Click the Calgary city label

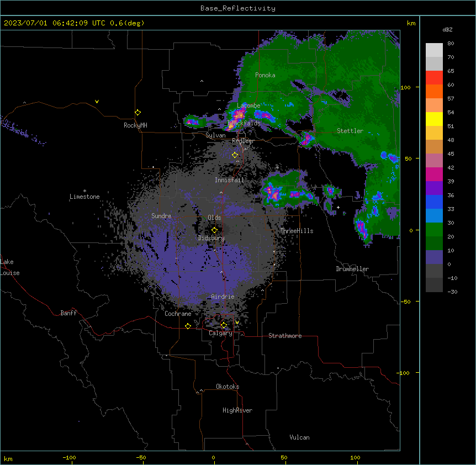click(x=220, y=333)
